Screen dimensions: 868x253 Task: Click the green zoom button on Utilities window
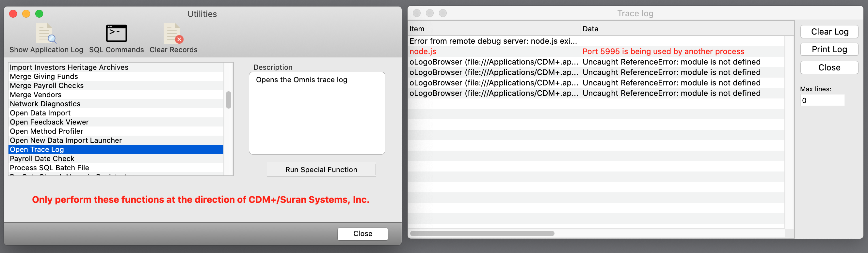[x=39, y=14]
